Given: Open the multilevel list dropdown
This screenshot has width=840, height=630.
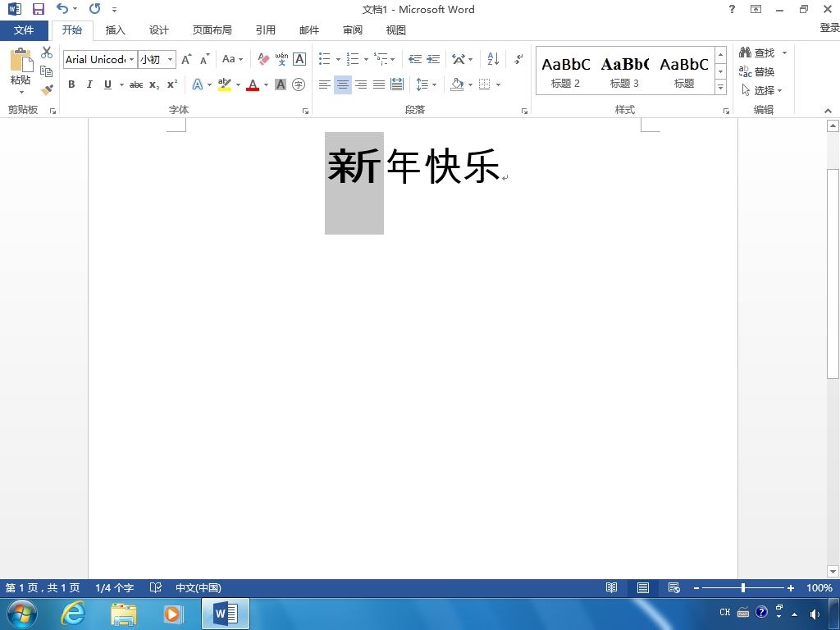Looking at the screenshot, I should 393,59.
